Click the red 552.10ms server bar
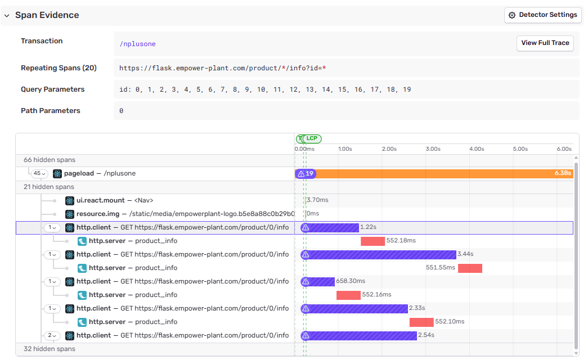Viewport: 588px width, 364px height. (421, 322)
